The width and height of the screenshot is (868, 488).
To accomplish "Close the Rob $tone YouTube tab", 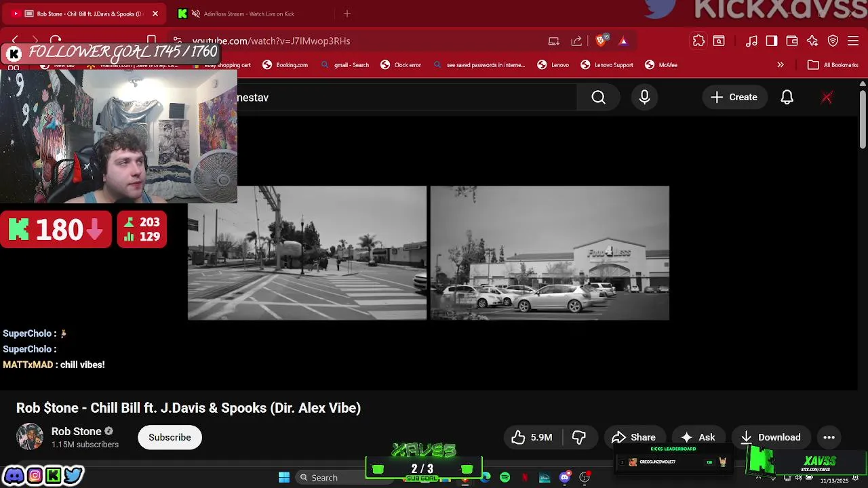I will pos(155,14).
